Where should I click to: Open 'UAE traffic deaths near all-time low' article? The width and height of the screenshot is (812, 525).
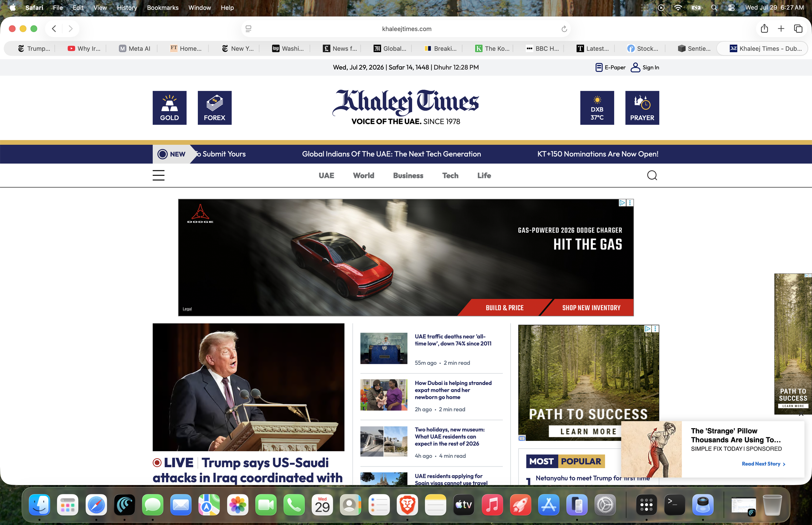tap(453, 340)
